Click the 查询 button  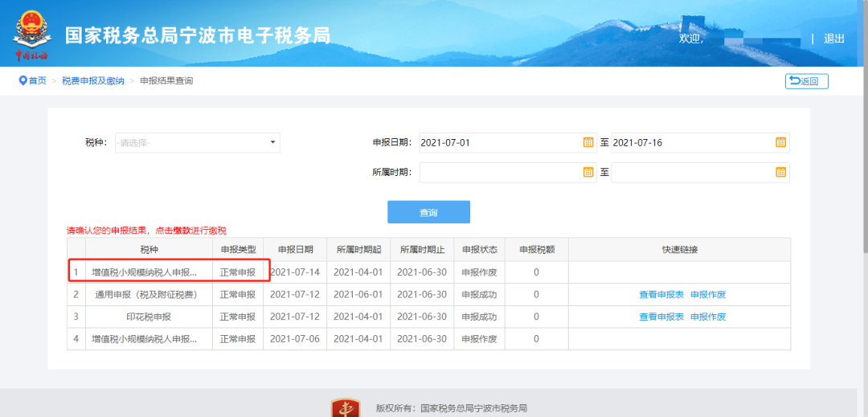coord(428,212)
